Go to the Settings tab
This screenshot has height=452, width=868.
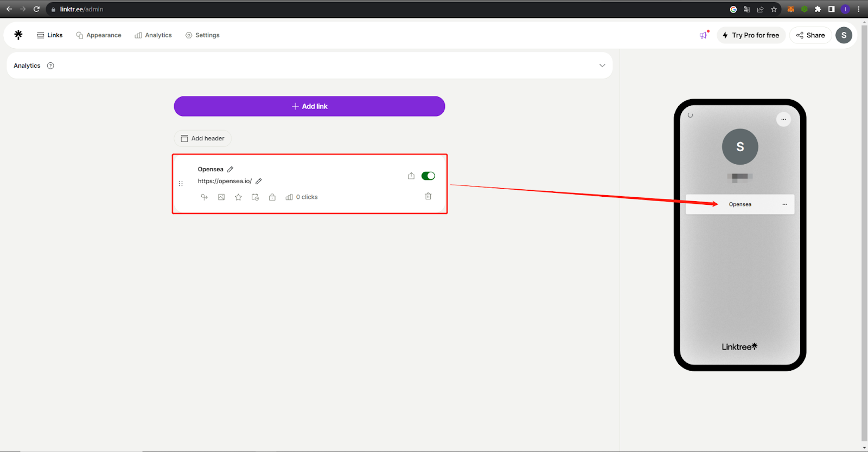202,35
